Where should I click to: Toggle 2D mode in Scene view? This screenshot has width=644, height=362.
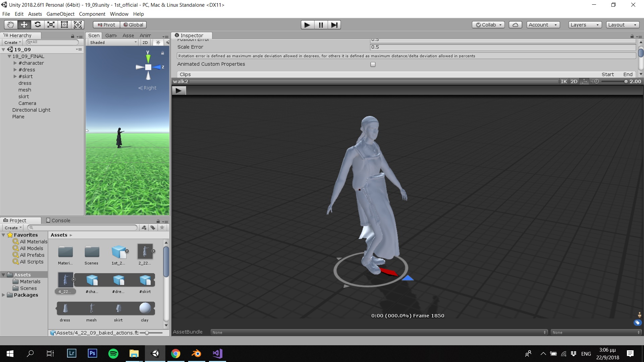tap(145, 43)
